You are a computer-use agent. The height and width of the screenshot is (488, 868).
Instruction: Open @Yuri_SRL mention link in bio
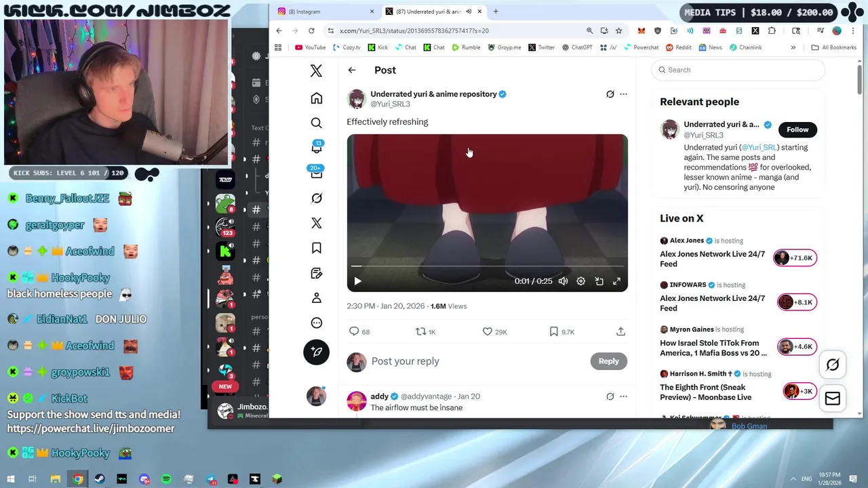(759, 147)
